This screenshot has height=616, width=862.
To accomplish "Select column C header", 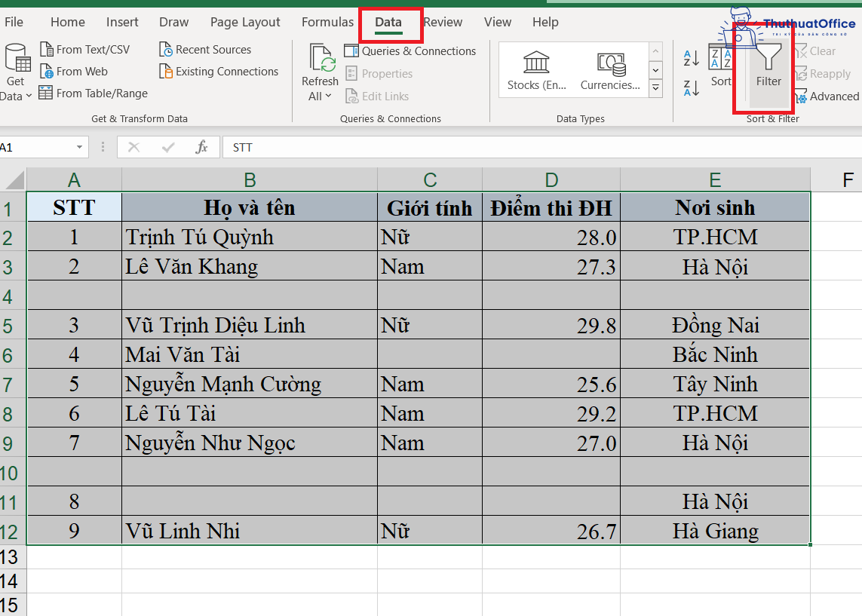I will click(x=430, y=179).
